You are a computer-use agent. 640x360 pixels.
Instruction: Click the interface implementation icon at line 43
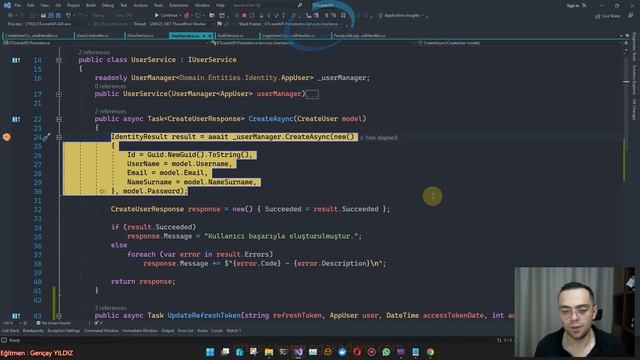pyautogui.click(x=16, y=316)
